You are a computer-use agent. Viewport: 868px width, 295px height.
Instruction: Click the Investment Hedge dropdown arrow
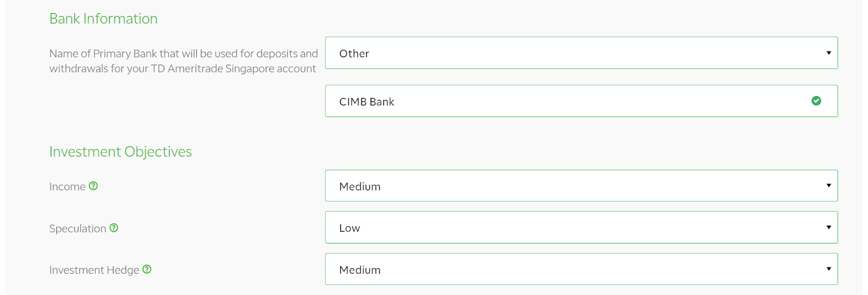tap(828, 269)
